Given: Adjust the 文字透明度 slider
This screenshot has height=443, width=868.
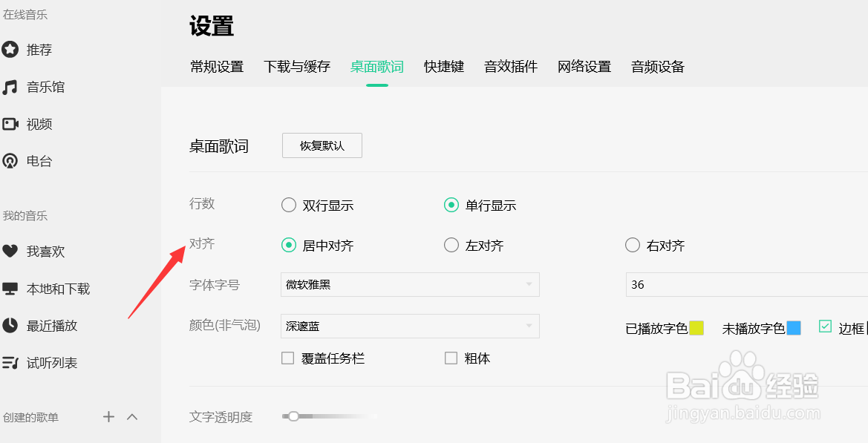Looking at the screenshot, I should click(294, 417).
